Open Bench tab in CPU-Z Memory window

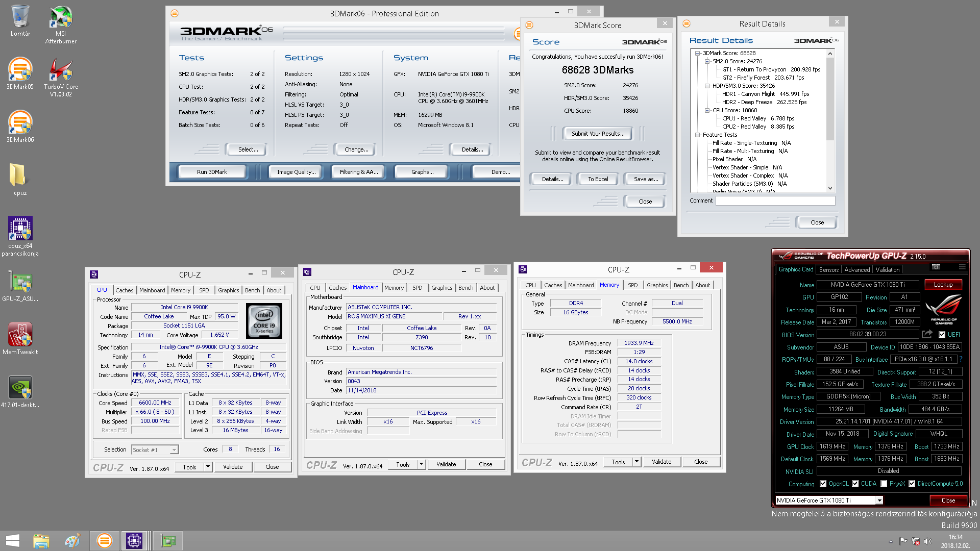coord(681,285)
